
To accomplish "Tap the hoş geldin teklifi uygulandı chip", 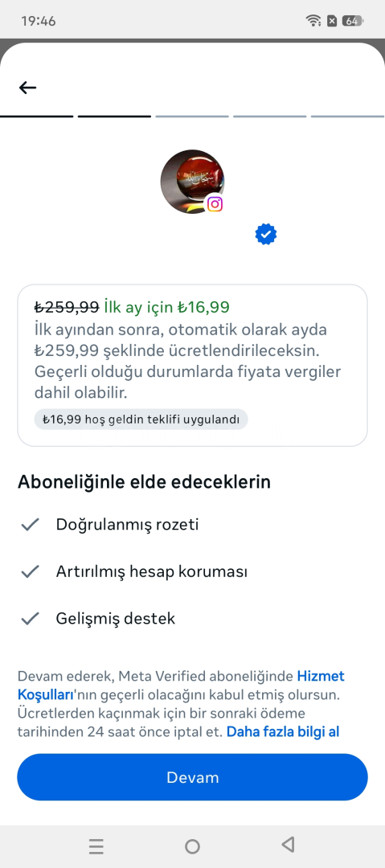I will pyautogui.click(x=141, y=419).
